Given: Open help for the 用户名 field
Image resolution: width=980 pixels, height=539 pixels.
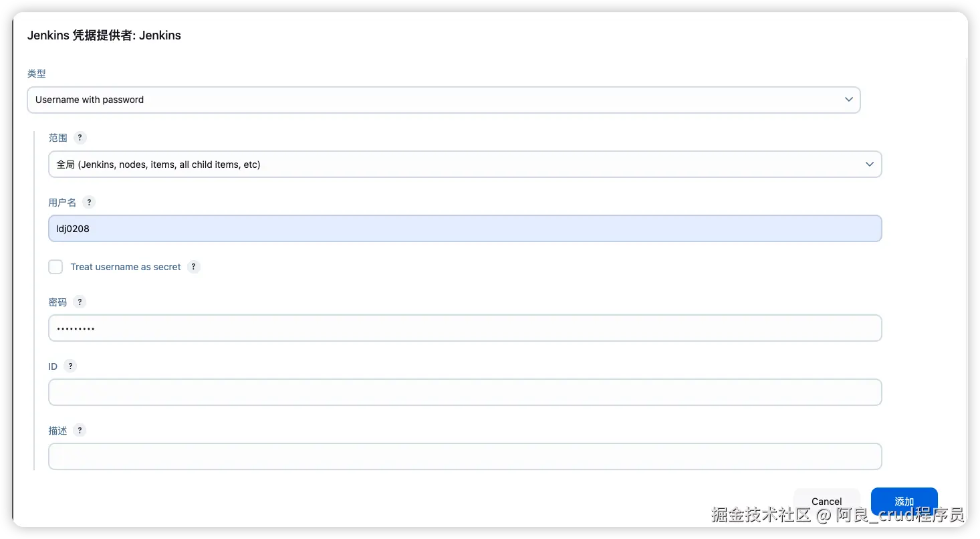Looking at the screenshot, I should (x=89, y=202).
